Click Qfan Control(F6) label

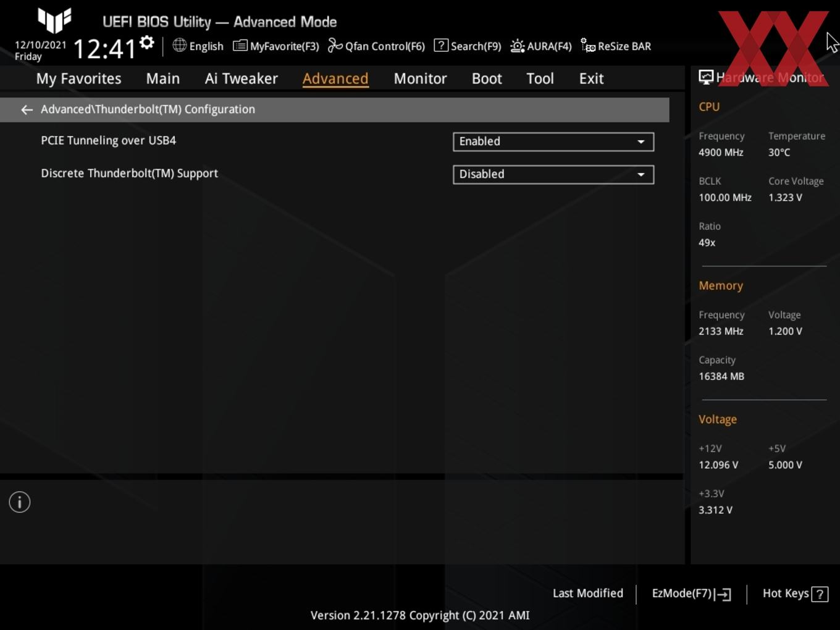point(385,46)
